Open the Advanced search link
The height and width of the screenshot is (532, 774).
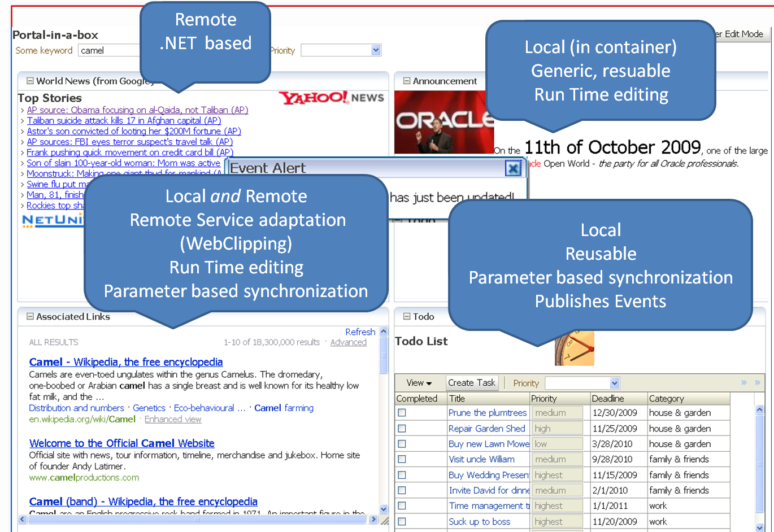tap(349, 342)
